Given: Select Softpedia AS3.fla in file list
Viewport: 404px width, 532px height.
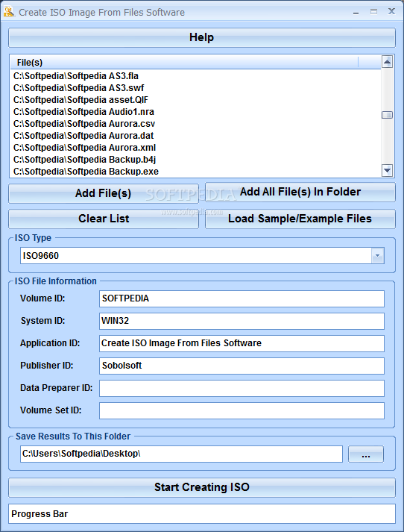Looking at the screenshot, I should pyautogui.click(x=196, y=75).
